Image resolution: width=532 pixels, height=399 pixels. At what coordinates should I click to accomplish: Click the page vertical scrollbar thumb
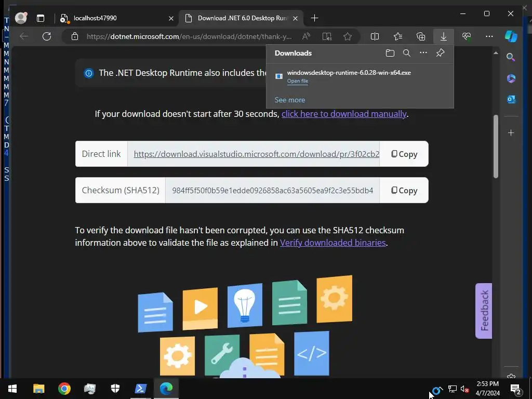496,146
